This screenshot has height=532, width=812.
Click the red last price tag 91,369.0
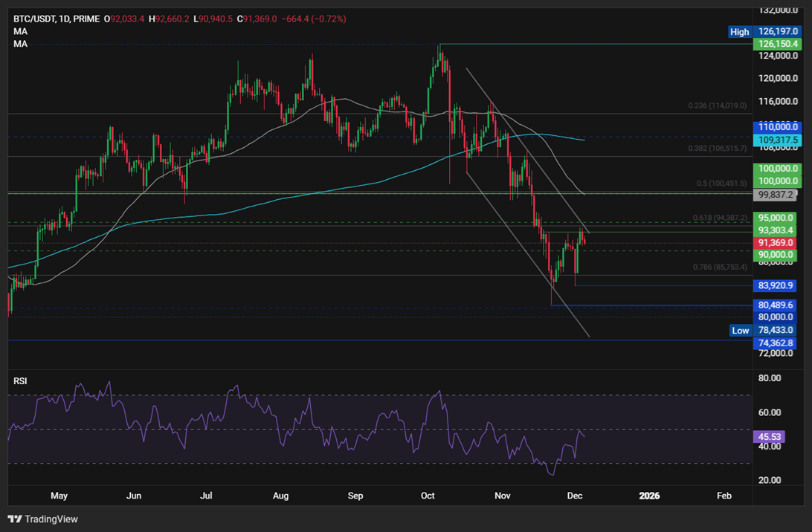(776, 241)
